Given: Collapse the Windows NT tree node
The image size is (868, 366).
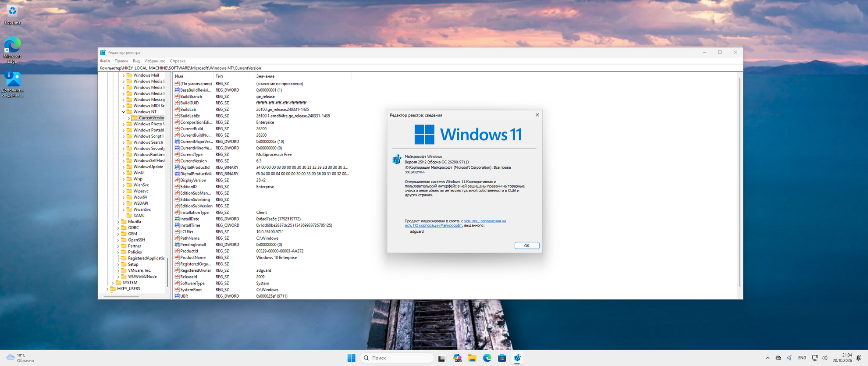Looking at the screenshot, I should (x=124, y=112).
